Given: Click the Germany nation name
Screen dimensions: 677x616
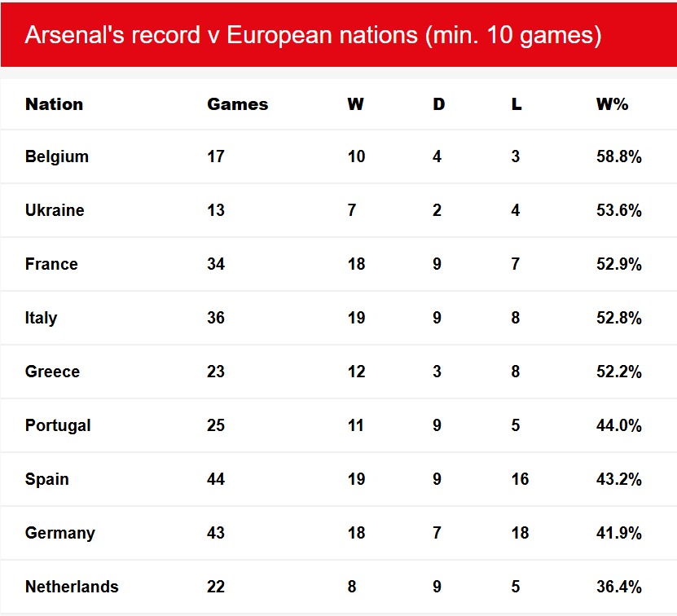Looking at the screenshot, I should (60, 533).
